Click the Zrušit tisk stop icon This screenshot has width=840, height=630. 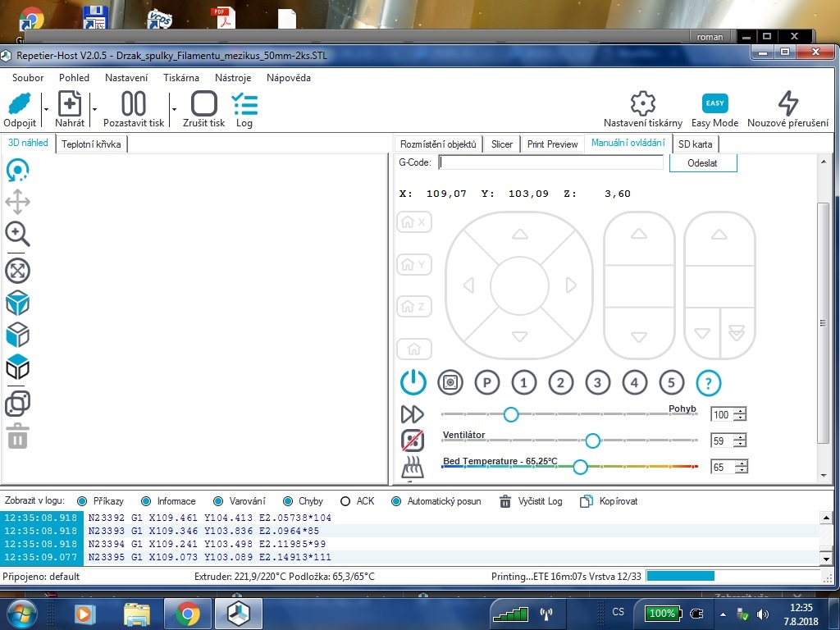point(204,104)
